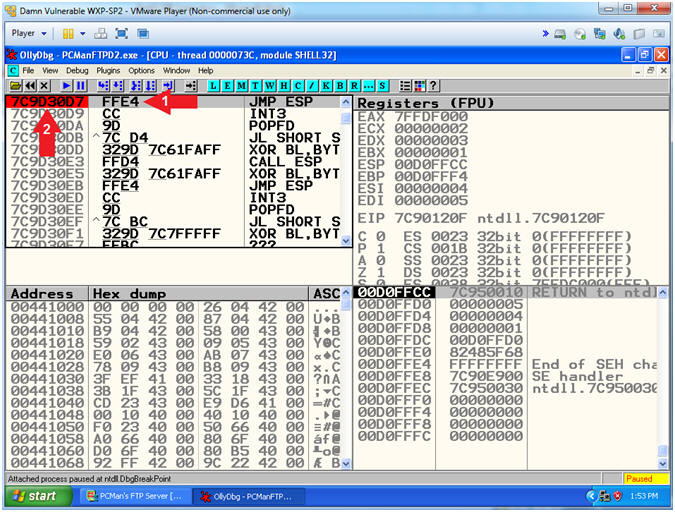The height and width of the screenshot is (512, 675).
Task: Click disassembly pane scroll up arrow
Action: click(x=346, y=102)
